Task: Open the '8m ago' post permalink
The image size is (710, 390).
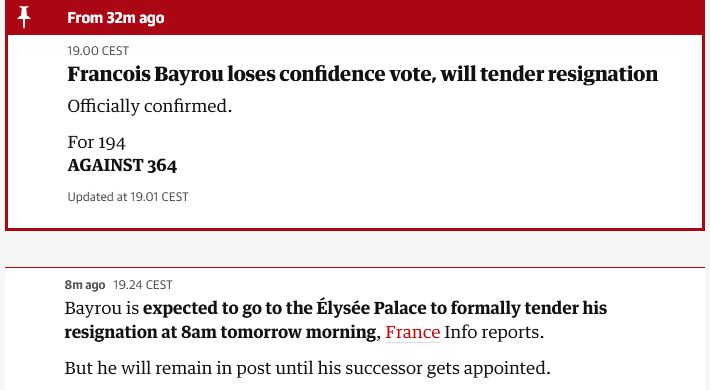Action: [85, 285]
